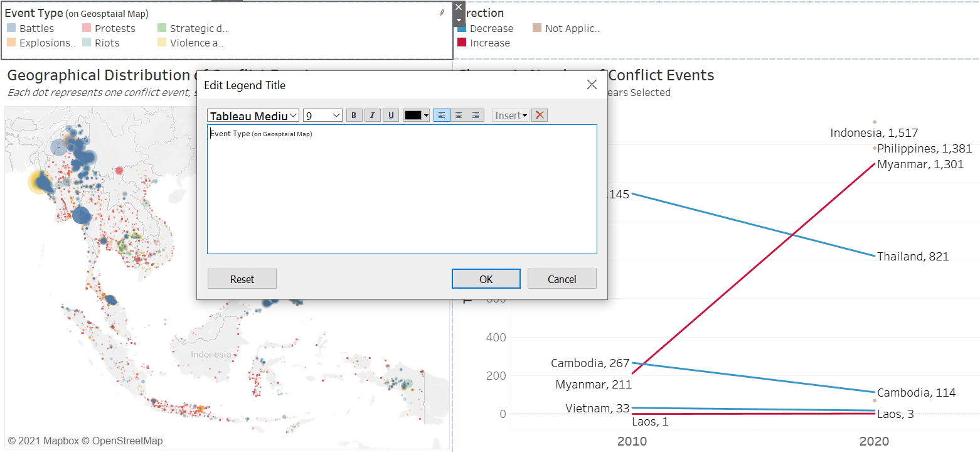Toggle underline formatting for the legend title

coord(391,115)
